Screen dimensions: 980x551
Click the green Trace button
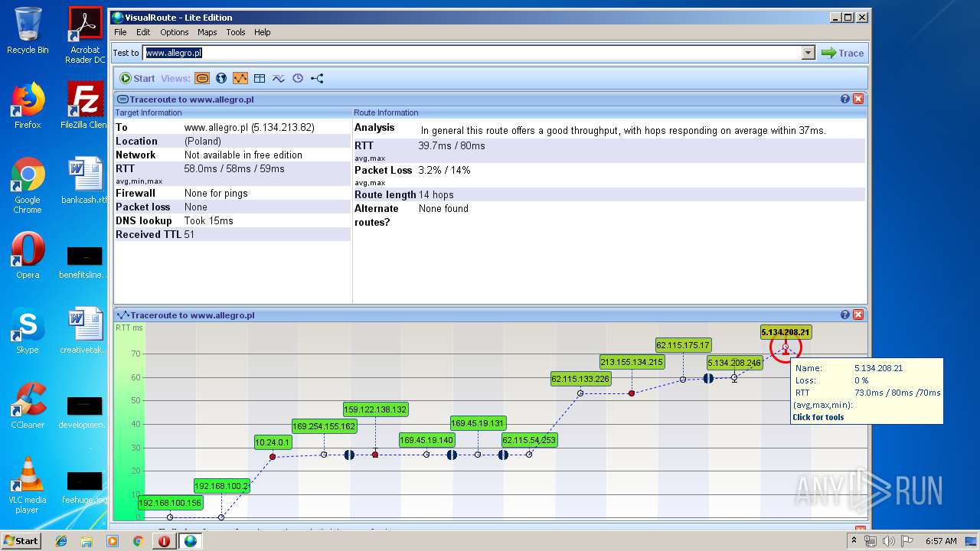point(843,53)
